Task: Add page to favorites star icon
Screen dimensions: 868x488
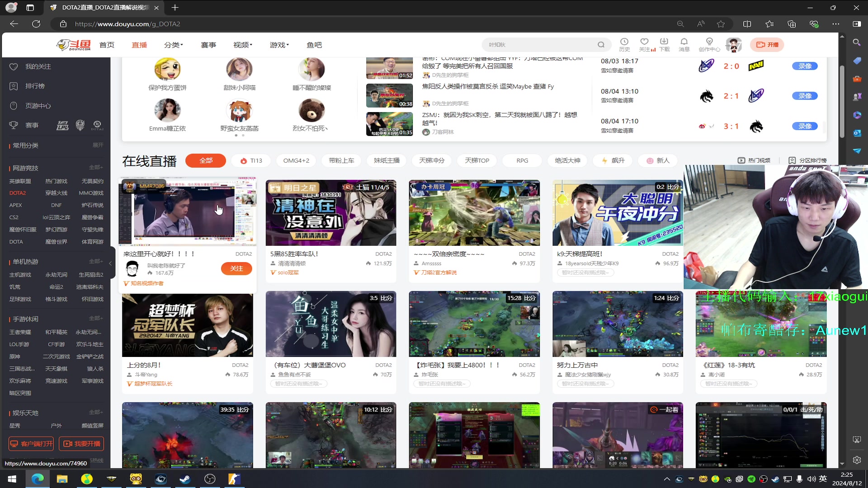Action: click(x=721, y=24)
